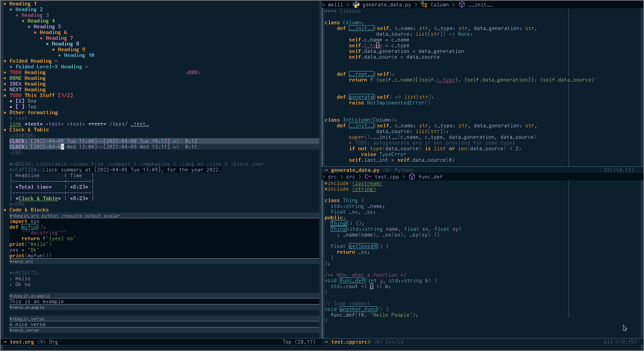
Task: Click the <string> include link
Action: click(364, 189)
